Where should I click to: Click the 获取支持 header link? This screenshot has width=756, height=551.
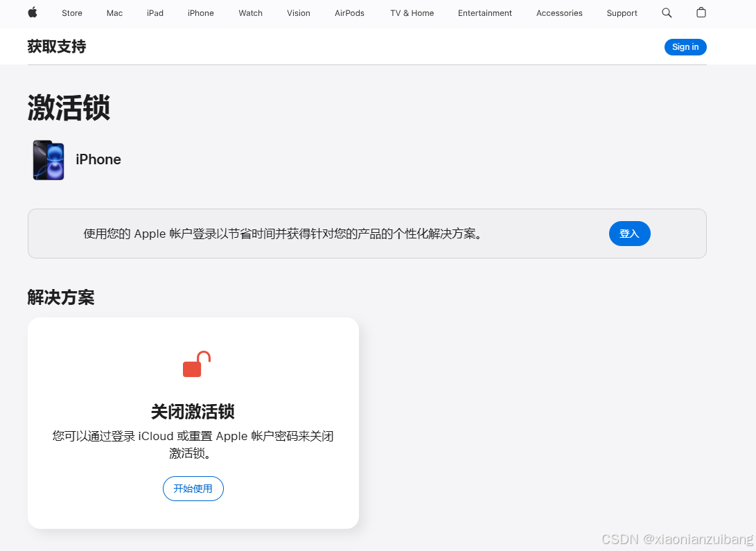click(57, 46)
